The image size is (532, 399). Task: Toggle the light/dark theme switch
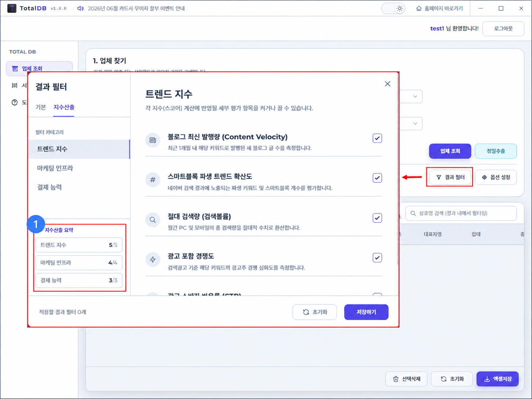pos(393,8)
